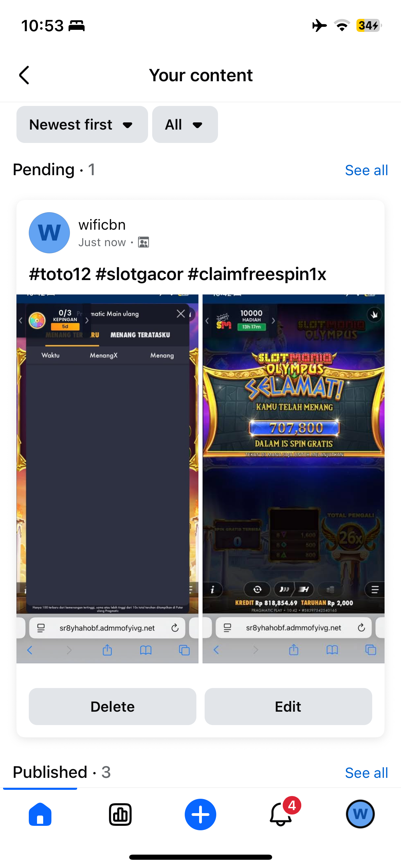Tap the wificbn profile avatar on post

(x=49, y=233)
